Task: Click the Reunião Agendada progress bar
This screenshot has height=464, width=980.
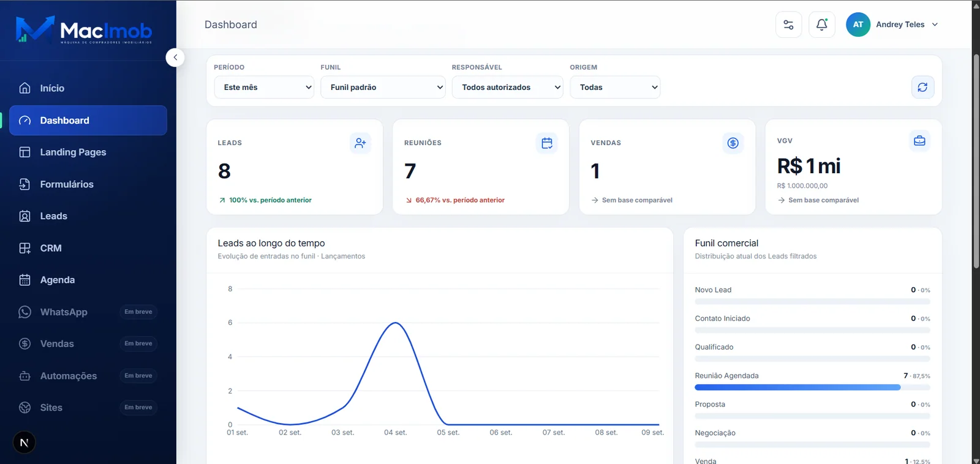Action: 812,387
